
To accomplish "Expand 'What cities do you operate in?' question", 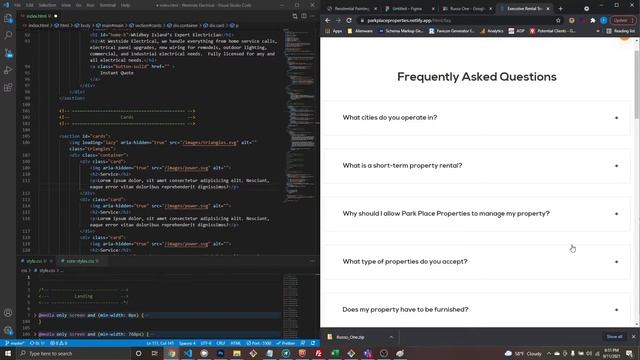I will pos(477,118).
